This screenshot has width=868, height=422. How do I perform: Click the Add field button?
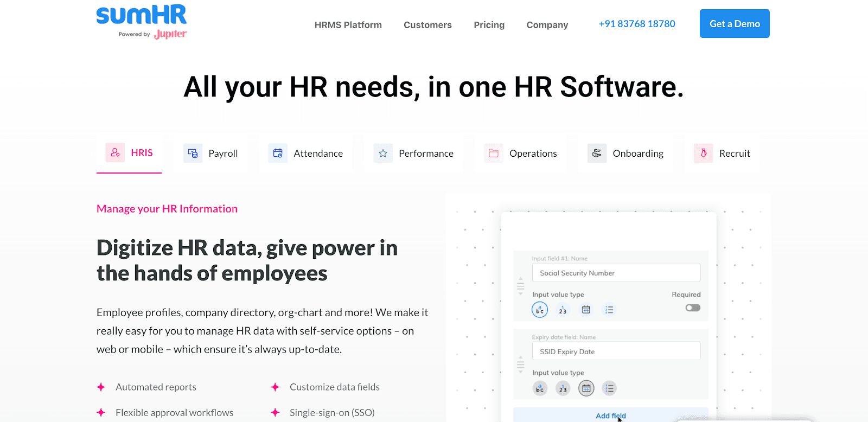pos(610,415)
